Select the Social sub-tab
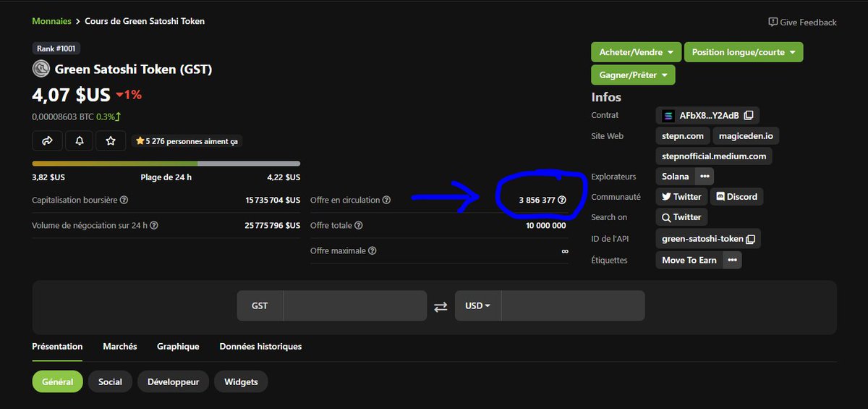Viewport: 868px width, 409px height. coord(110,381)
